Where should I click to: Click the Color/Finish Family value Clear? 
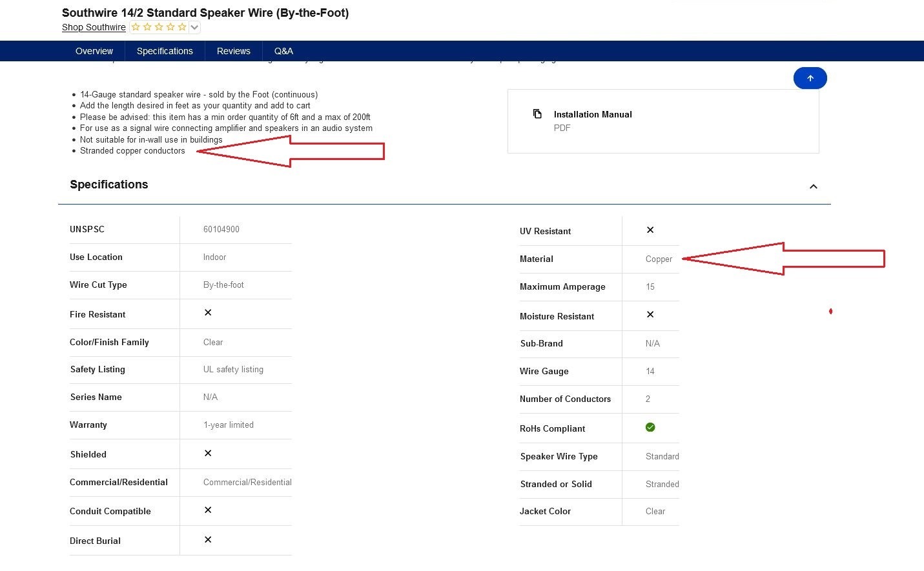point(213,342)
